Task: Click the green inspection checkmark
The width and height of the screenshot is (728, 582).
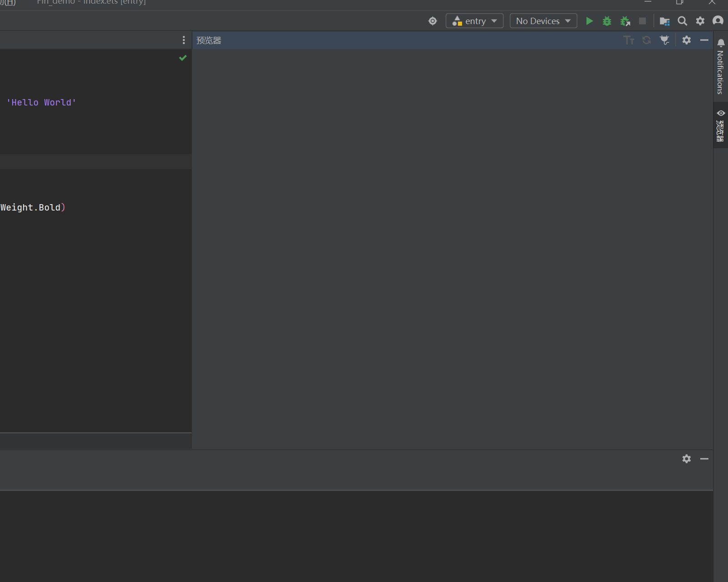Action: coord(183,58)
